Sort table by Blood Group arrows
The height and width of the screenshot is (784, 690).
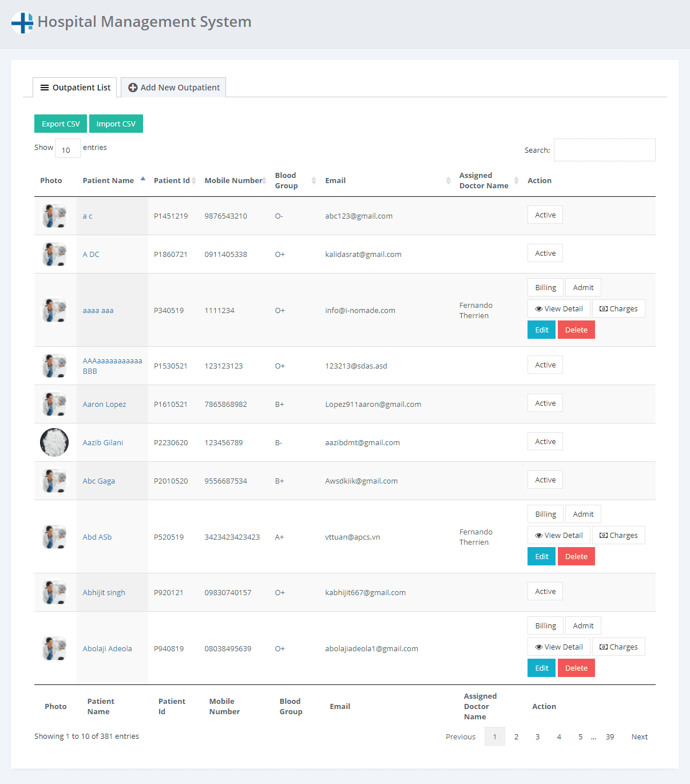point(314,181)
